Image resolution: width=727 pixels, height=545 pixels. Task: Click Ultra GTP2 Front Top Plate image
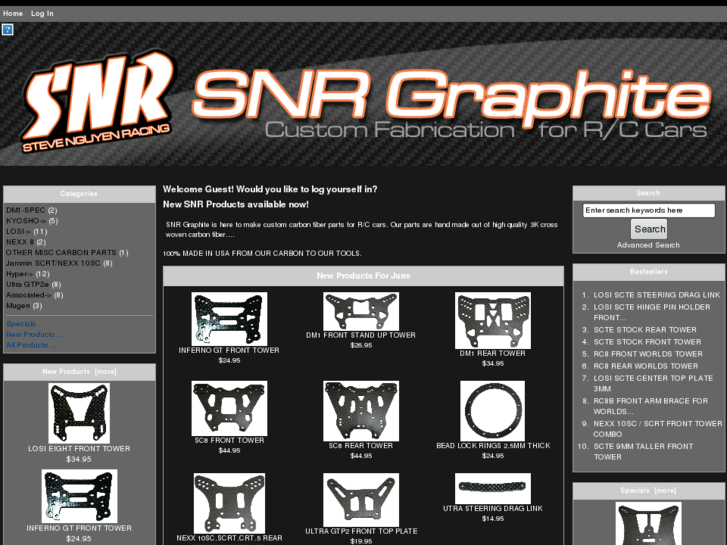(361, 500)
